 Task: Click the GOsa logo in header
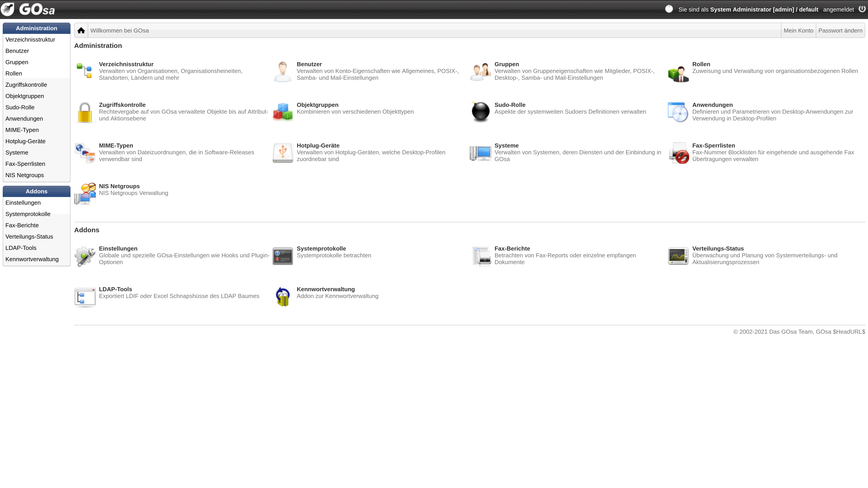point(29,9)
